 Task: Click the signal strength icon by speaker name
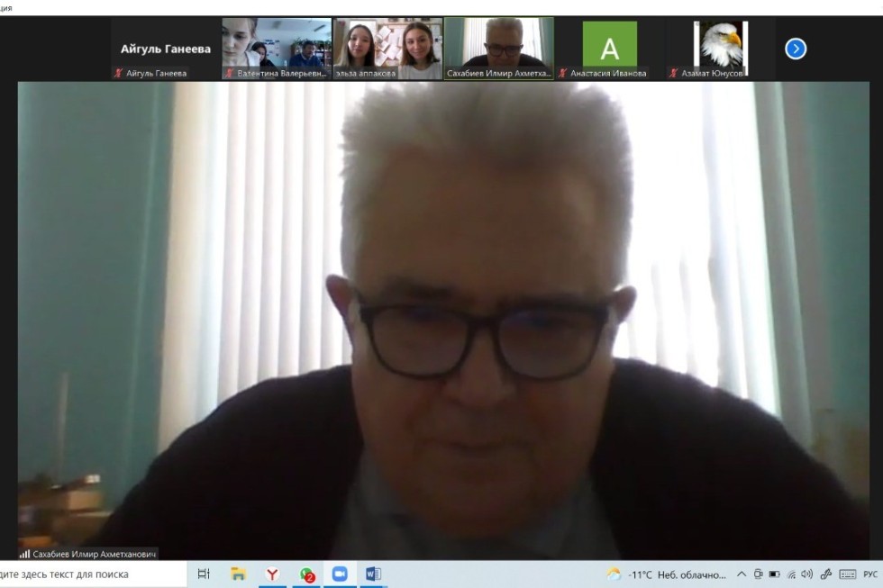(24, 554)
